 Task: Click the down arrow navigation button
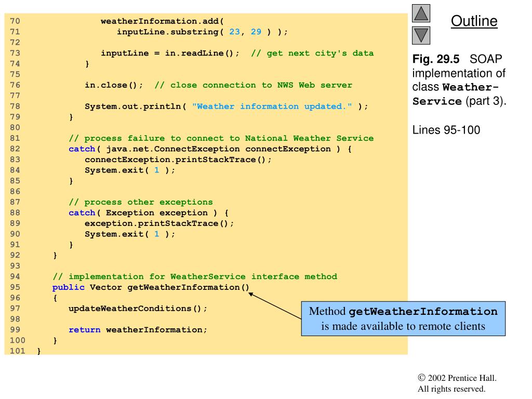(421, 35)
